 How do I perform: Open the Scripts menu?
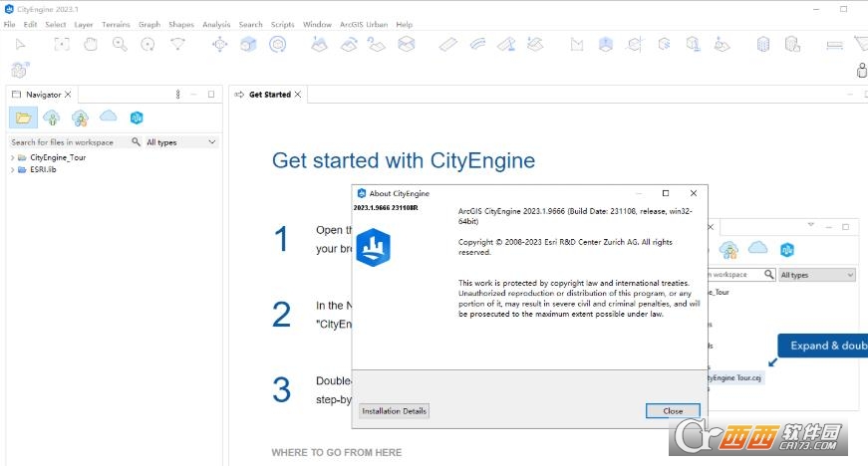pos(282,24)
